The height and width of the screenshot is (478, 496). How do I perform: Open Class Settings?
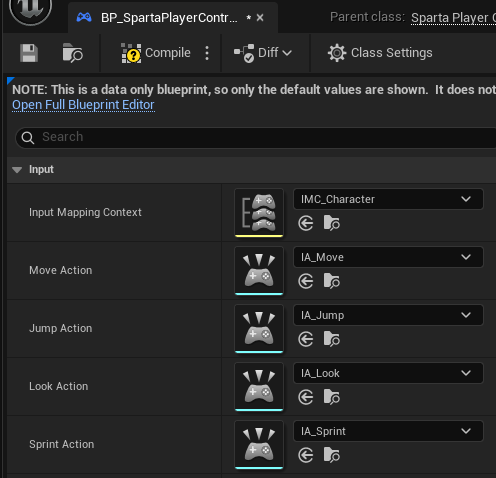pos(380,53)
